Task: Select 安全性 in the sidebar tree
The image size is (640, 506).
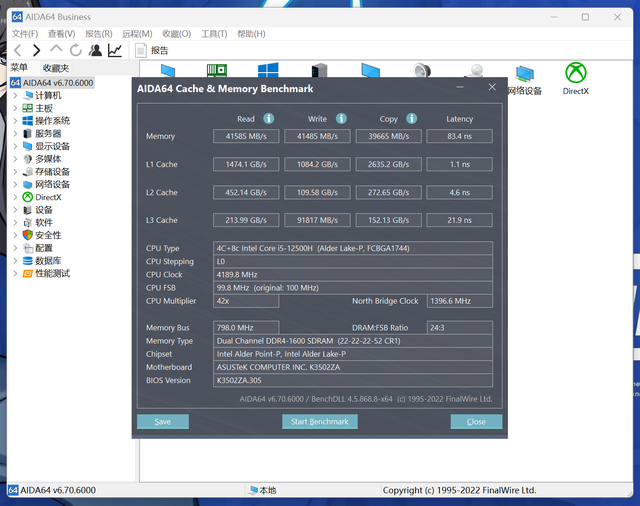Action: pos(48,235)
